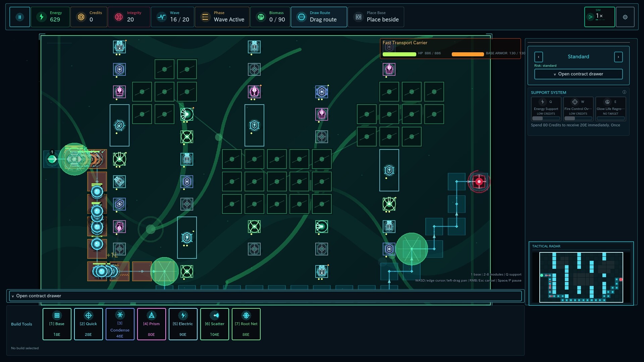The width and height of the screenshot is (644, 362).
Task: Pause the game with the pause button
Action: pos(20,17)
